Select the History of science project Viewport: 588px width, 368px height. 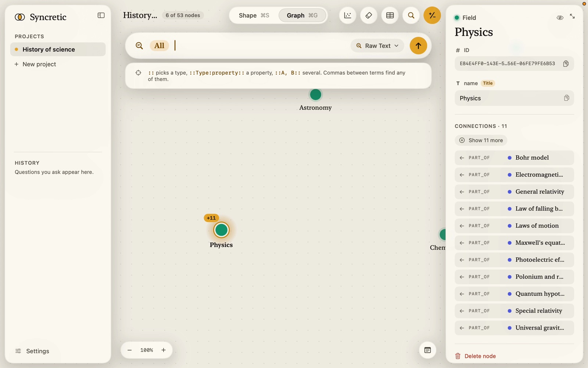[58, 49]
